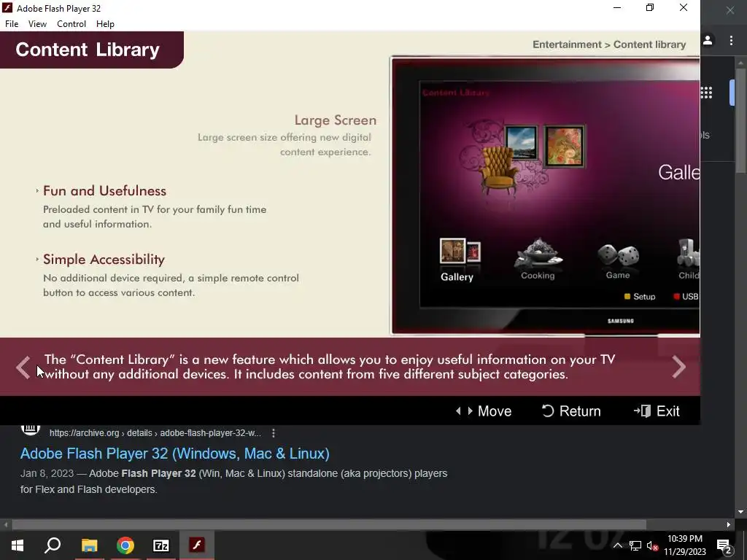This screenshot has width=747, height=560.
Task: Open Google apps grid icon
Action: (706, 93)
